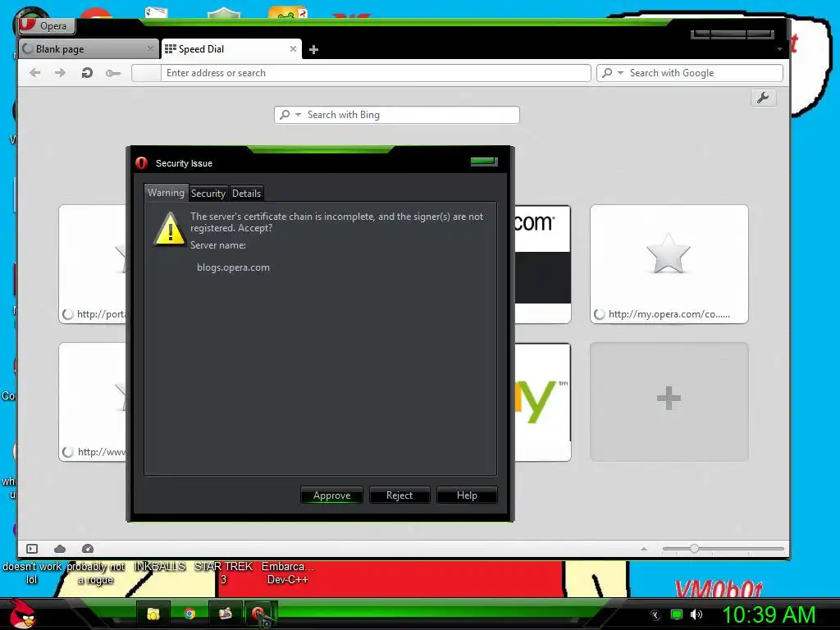Show hidden tray icons arrow
The width and height of the screenshot is (840, 630).
655,615
